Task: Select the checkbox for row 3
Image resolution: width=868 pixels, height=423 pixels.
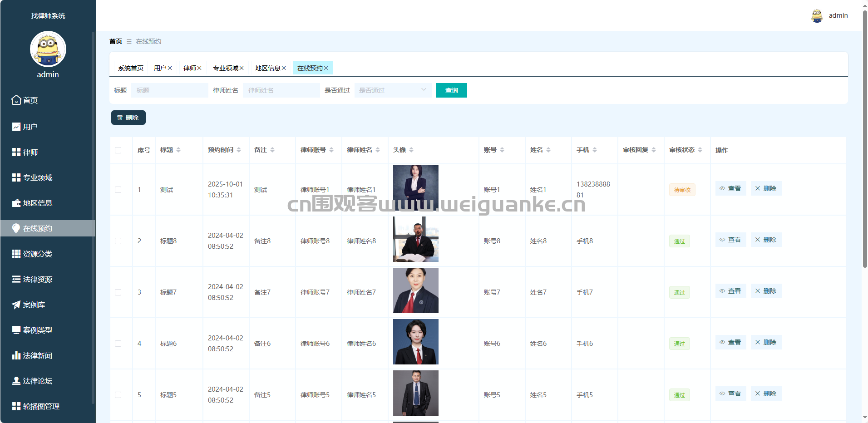Action: [x=118, y=292]
